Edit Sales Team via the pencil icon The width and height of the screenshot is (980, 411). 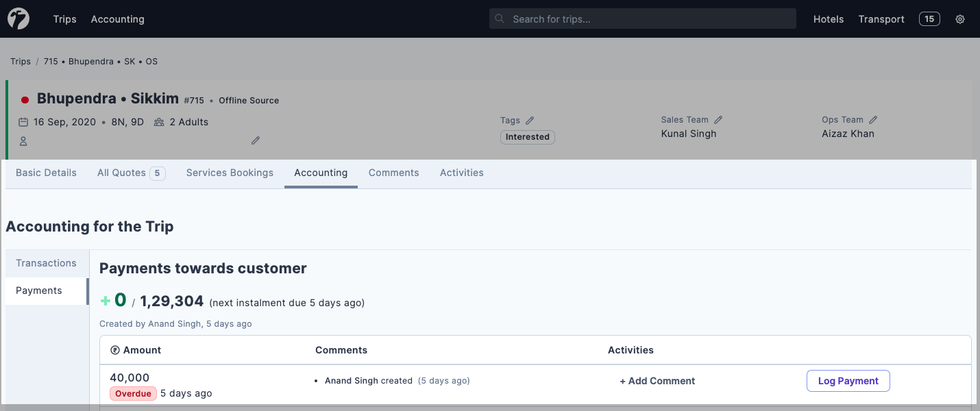coord(718,119)
